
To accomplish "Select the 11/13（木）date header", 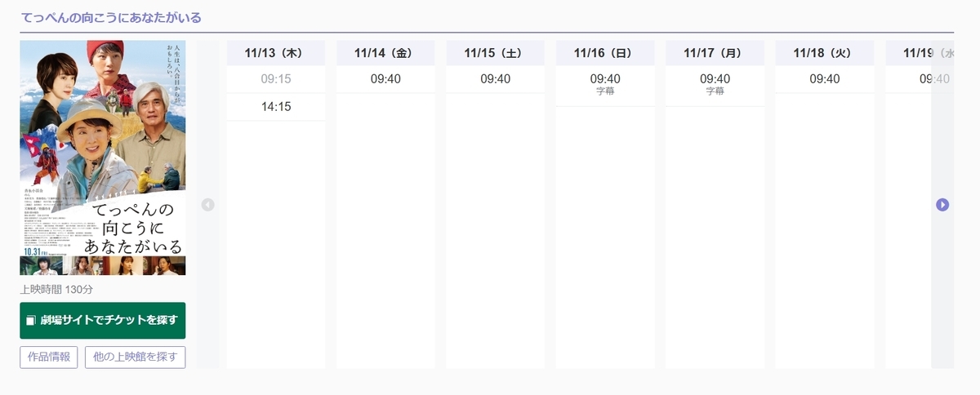I will click(x=276, y=53).
